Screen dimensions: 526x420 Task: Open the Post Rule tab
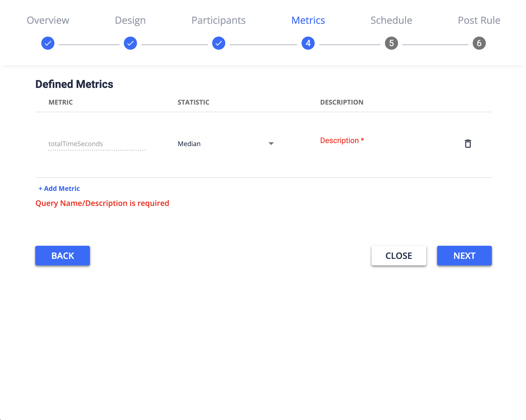click(x=479, y=20)
